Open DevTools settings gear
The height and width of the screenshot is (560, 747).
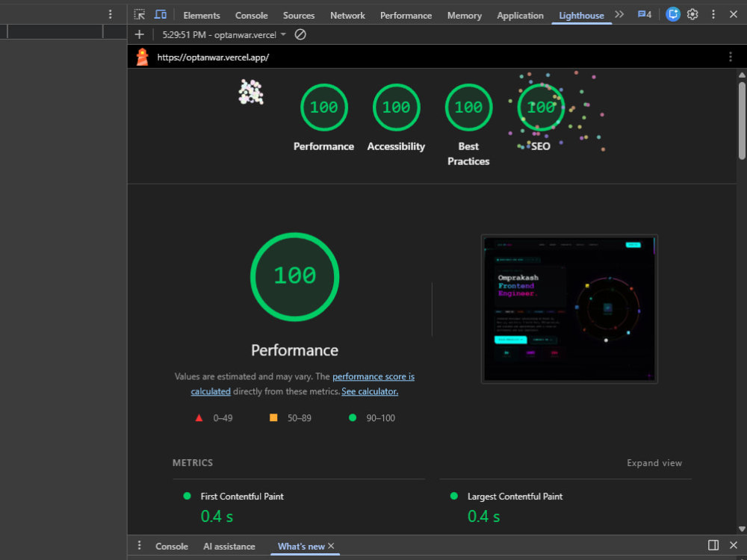692,14
